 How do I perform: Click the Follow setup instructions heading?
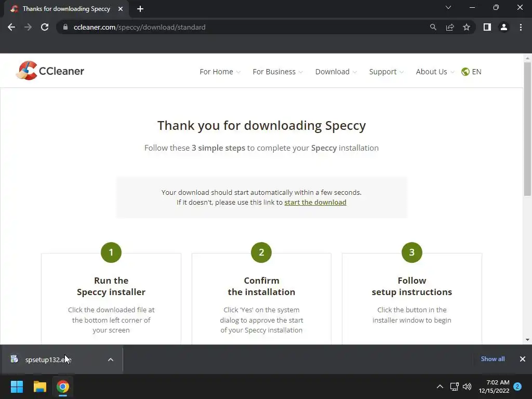(x=412, y=286)
